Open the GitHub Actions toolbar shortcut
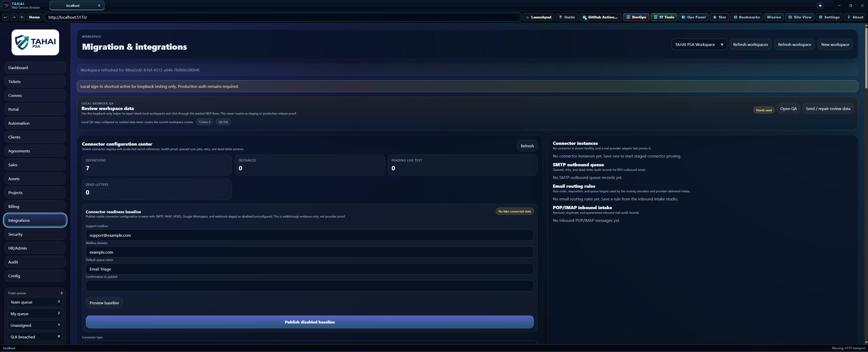This screenshot has height=352, width=868. [x=600, y=17]
